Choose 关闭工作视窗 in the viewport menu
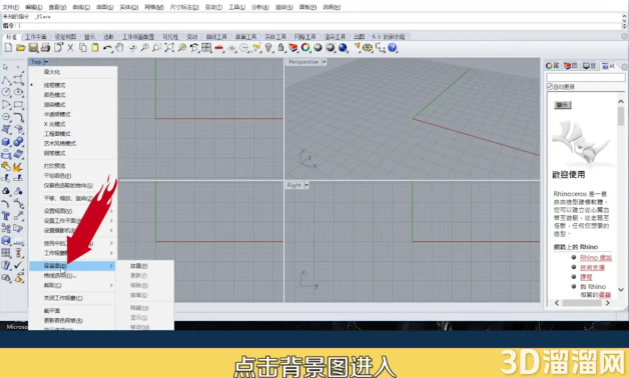The width and height of the screenshot is (629, 378). coord(63,298)
